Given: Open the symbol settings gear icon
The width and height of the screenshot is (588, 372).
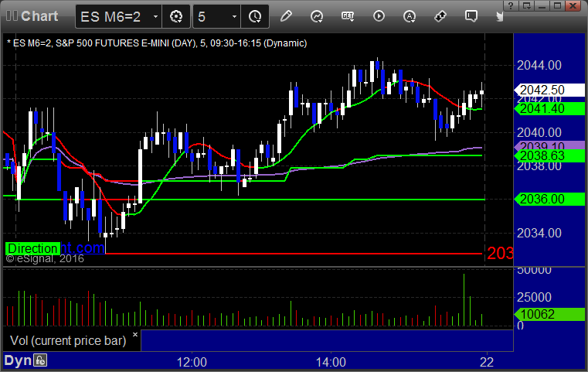Looking at the screenshot, I should 176,16.
